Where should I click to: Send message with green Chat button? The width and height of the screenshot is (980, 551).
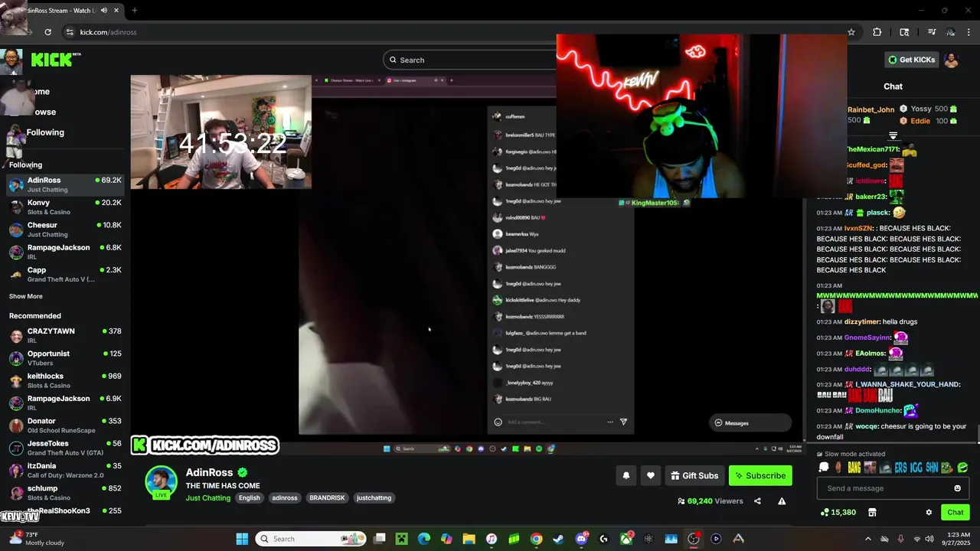[955, 512]
